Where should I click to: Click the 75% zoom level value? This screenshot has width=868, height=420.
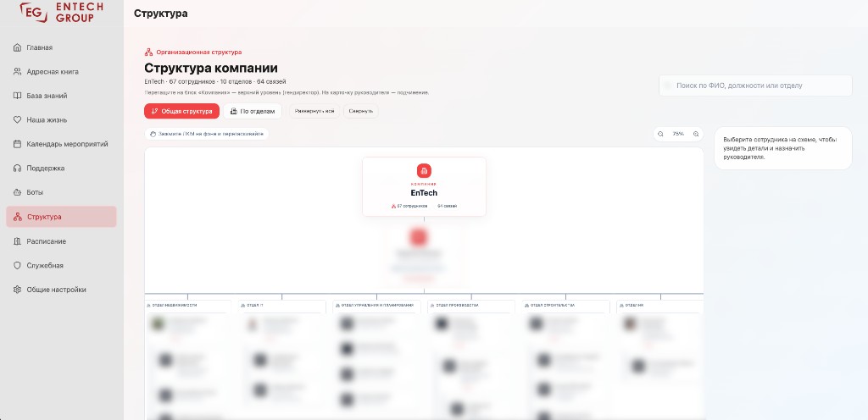click(x=678, y=135)
